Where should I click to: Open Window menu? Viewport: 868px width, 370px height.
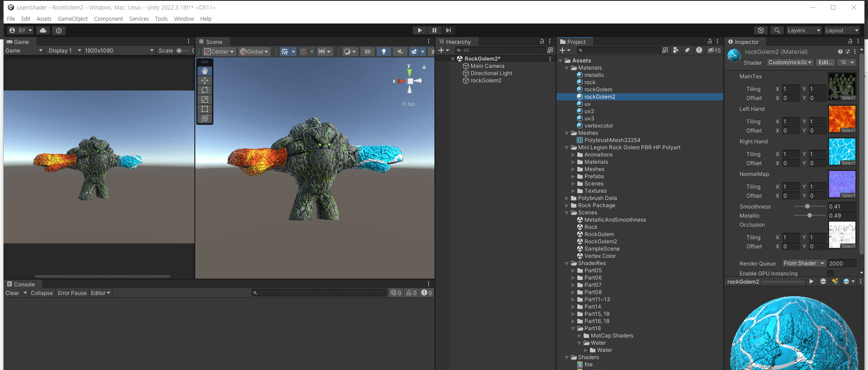pos(184,19)
